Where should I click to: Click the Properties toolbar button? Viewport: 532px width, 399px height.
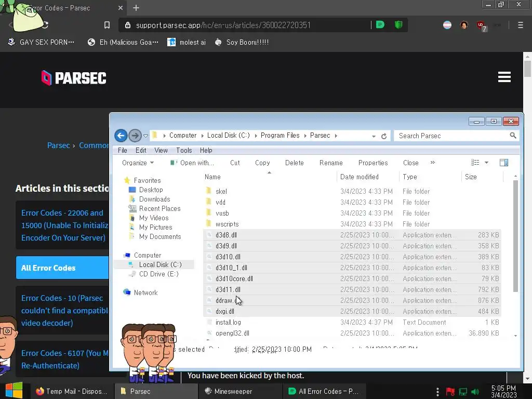[373, 163]
